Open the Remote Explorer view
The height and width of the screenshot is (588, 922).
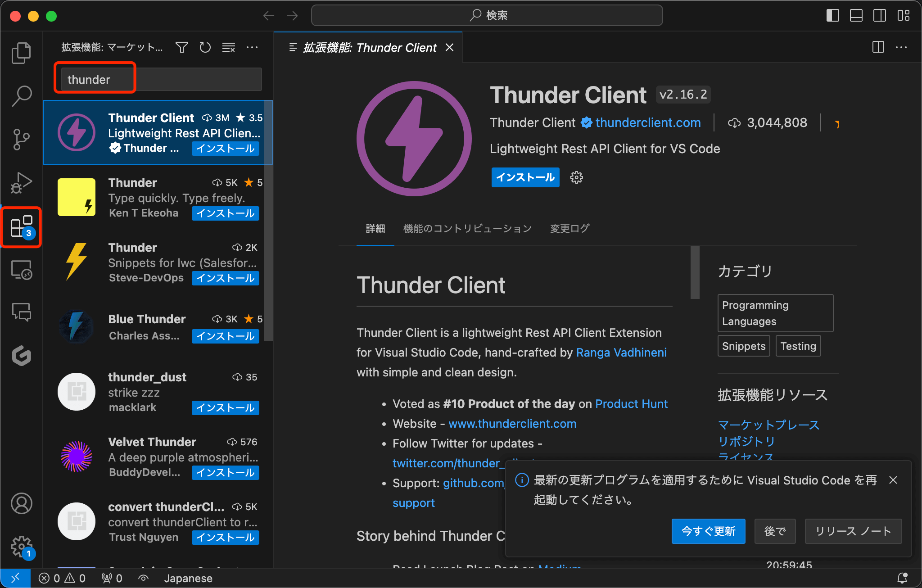coord(21,270)
